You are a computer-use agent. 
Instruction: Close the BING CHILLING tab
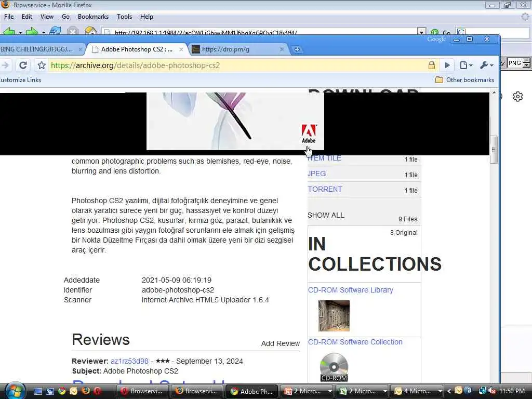click(x=81, y=49)
